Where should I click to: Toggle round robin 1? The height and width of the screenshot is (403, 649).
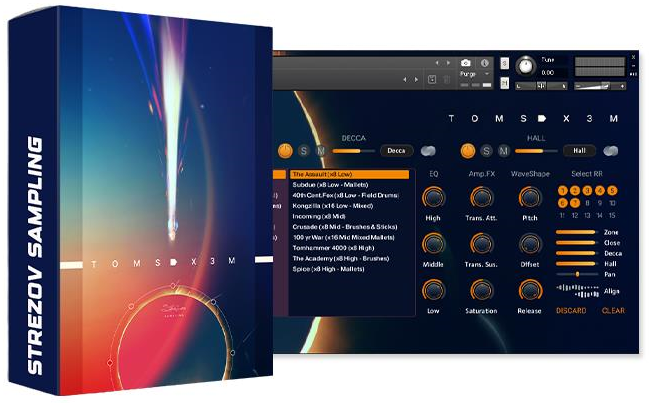[562, 190]
